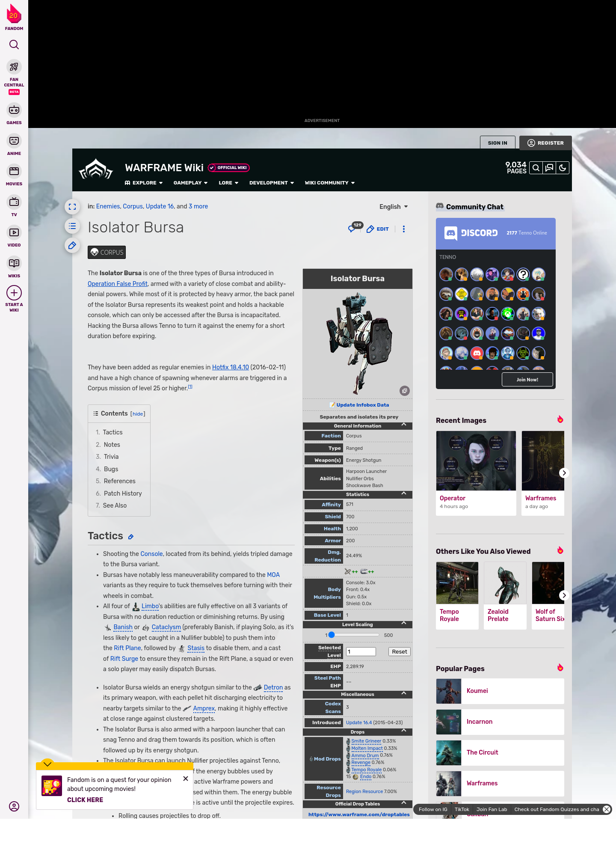Open table of contents floating icon
The width and height of the screenshot is (616, 856).
pos(72,226)
